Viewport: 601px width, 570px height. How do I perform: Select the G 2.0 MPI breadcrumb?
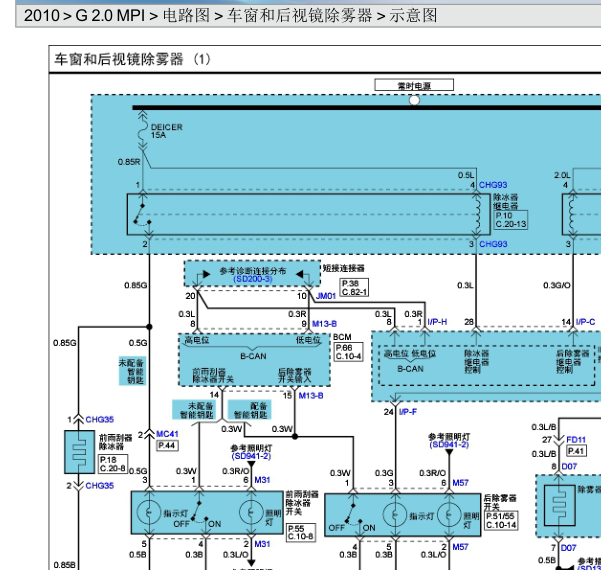[x=110, y=16]
